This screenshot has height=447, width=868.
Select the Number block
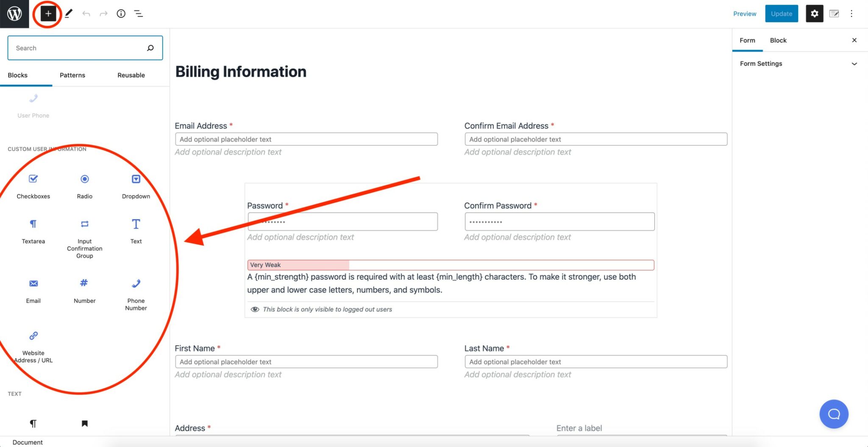(x=84, y=289)
